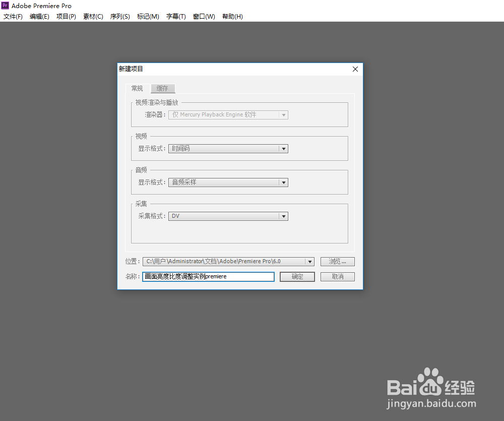504x421 pixels.
Task: Click into the 名称 project name field
Action: point(208,277)
